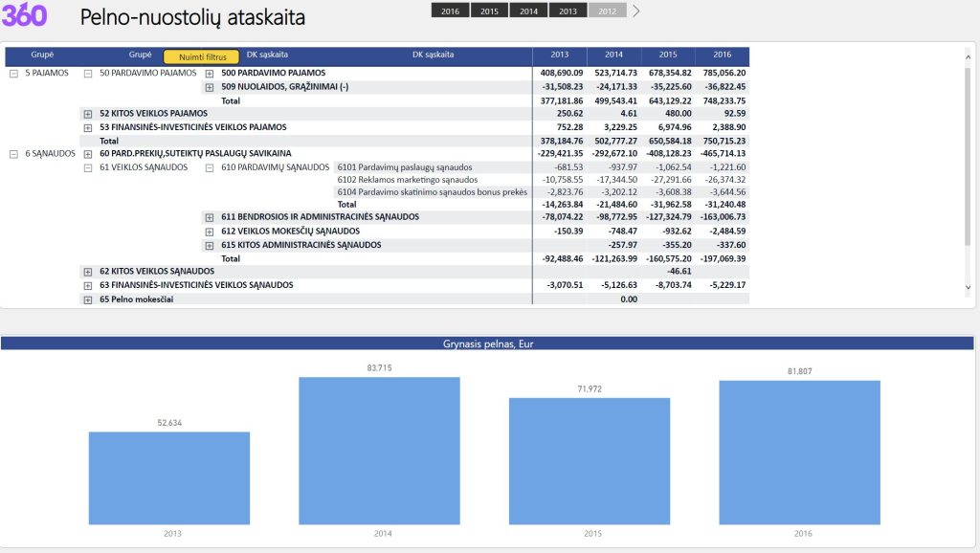Image resolution: width=980 pixels, height=553 pixels.
Task: Expand 63 FINANSINĖS-INVESTICINĖS VEIKLOS SĄNAUDOS row
Action: [88, 285]
